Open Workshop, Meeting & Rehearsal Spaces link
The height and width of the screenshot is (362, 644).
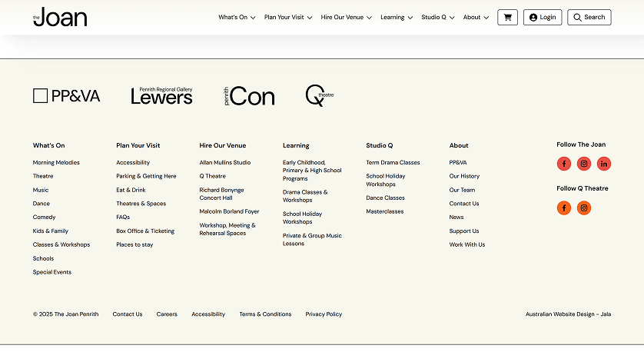pos(227,229)
